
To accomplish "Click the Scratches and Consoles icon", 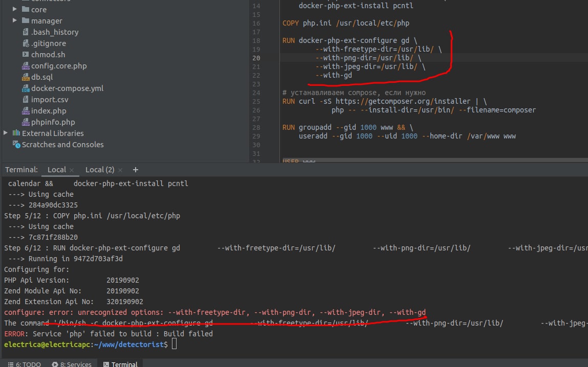I will (x=16, y=144).
